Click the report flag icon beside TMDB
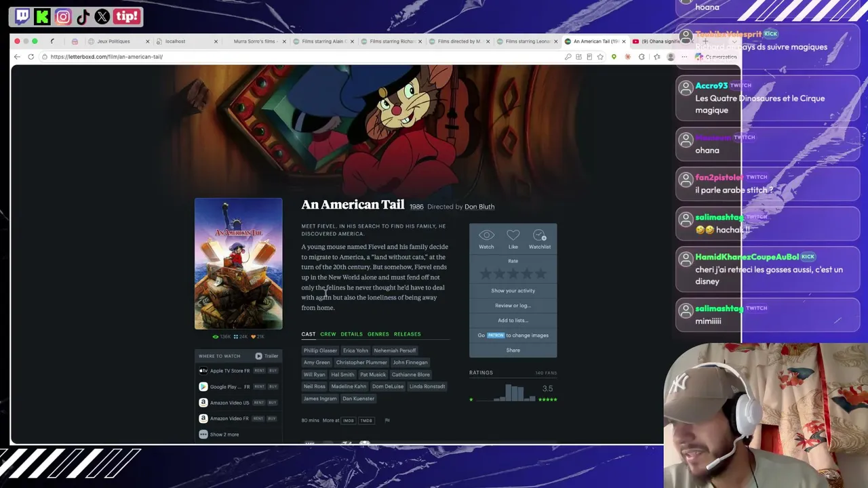 [x=387, y=420]
